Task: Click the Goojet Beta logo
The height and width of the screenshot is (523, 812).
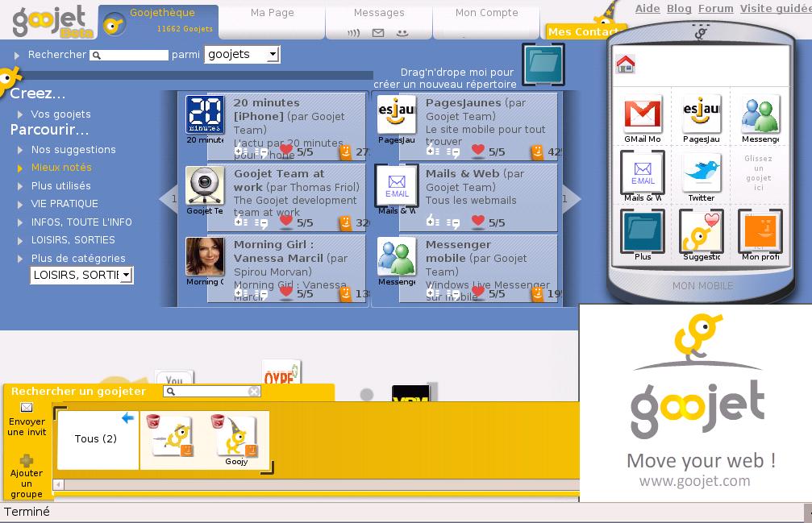Action: [x=52, y=23]
